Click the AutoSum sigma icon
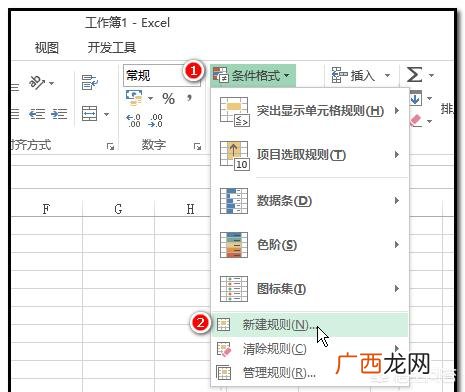Viewport: 465px width, 392px height. (x=414, y=74)
